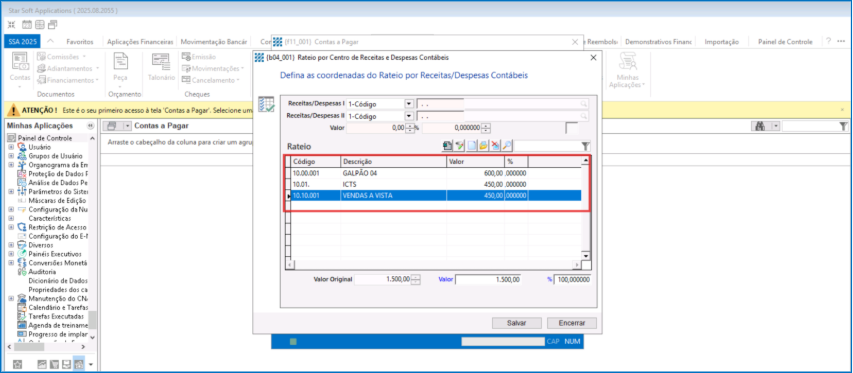Open the dropdown arrow next to printer icon
Image resolution: width=853 pixels, height=373 pixels.
click(x=128, y=126)
